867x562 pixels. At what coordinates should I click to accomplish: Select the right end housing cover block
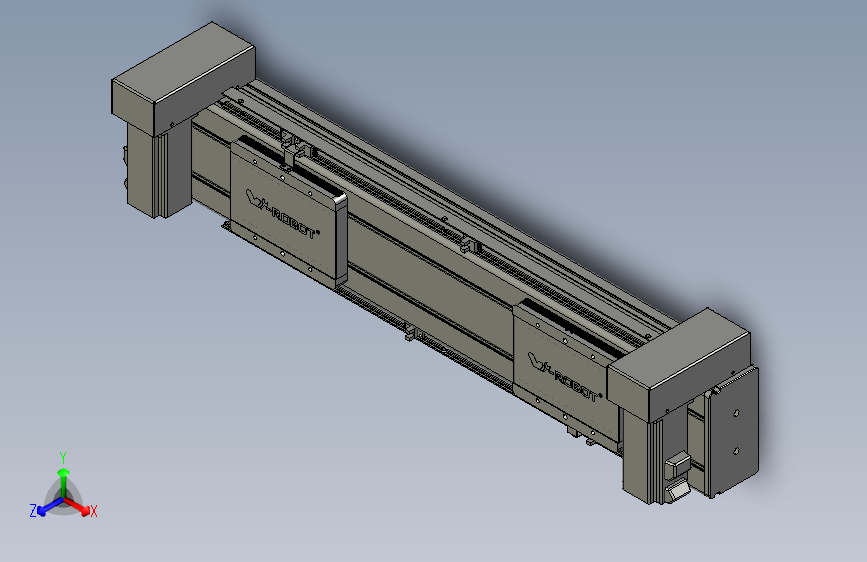point(680,365)
